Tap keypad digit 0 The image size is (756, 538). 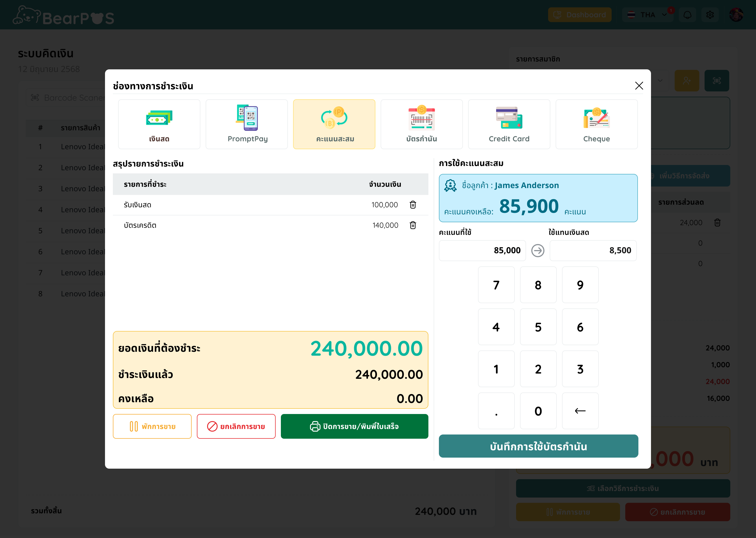(x=538, y=411)
